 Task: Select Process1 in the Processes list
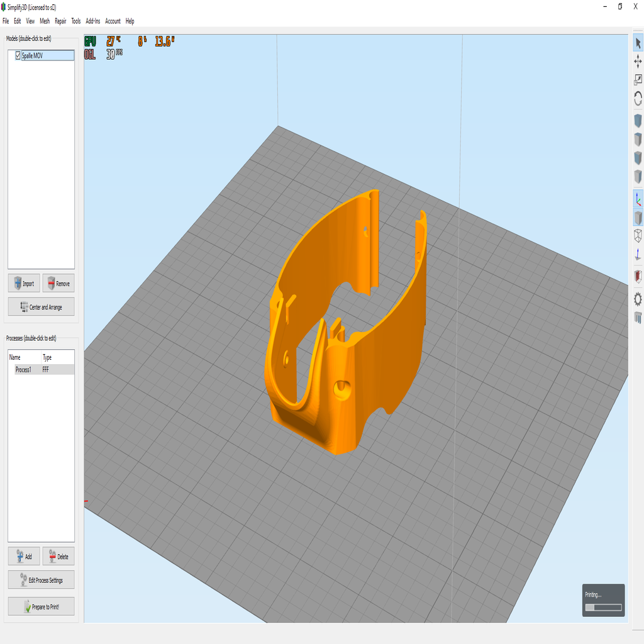[x=24, y=369]
